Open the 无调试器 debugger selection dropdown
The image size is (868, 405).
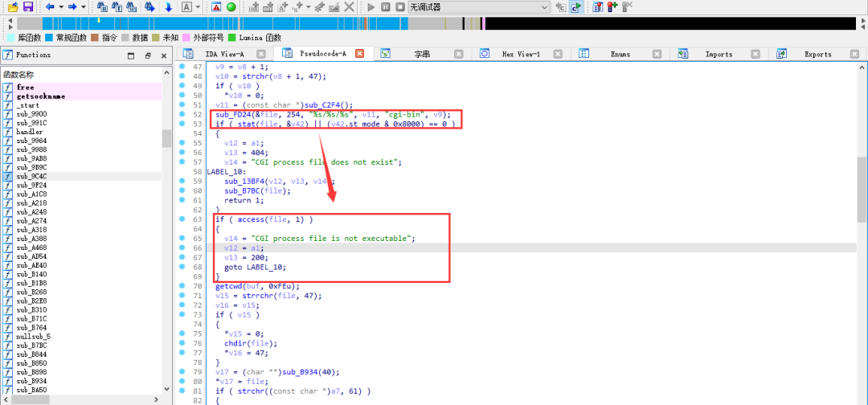coord(479,6)
